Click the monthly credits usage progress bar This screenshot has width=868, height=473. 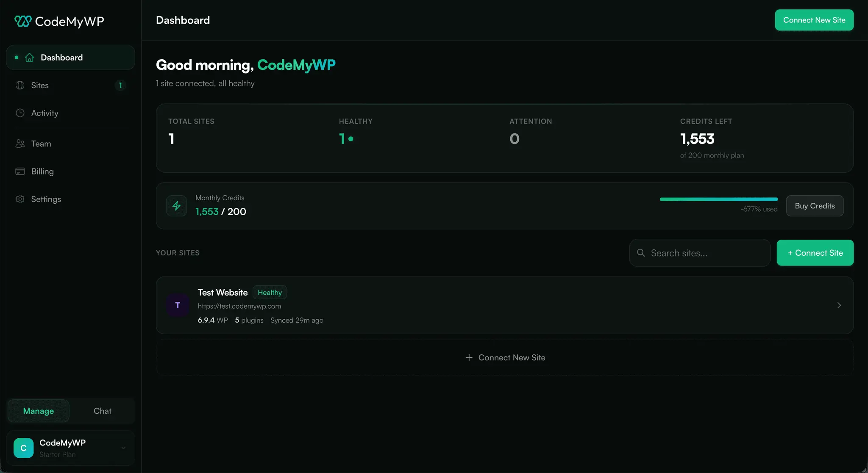719,199
